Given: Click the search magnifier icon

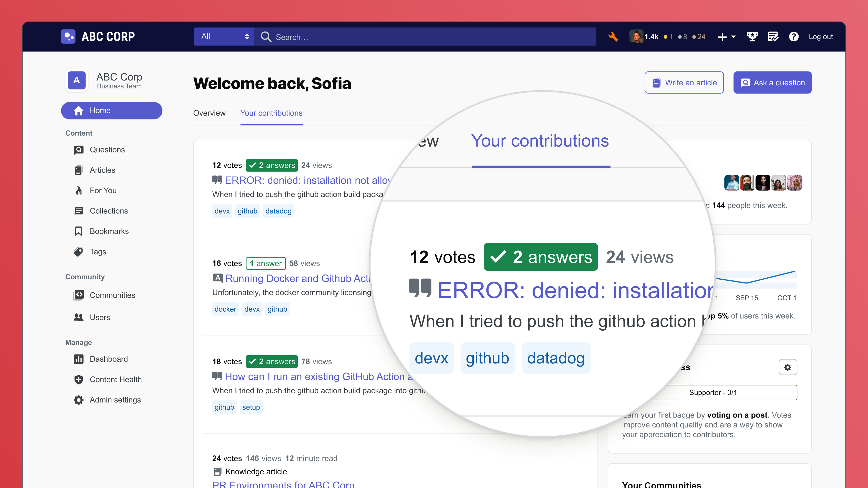Looking at the screenshot, I should click(266, 36).
